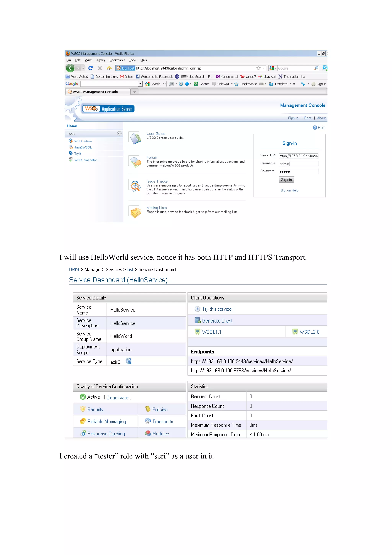Click the Deactivate service link
Screen dimensions: 392x555
coord(117,398)
